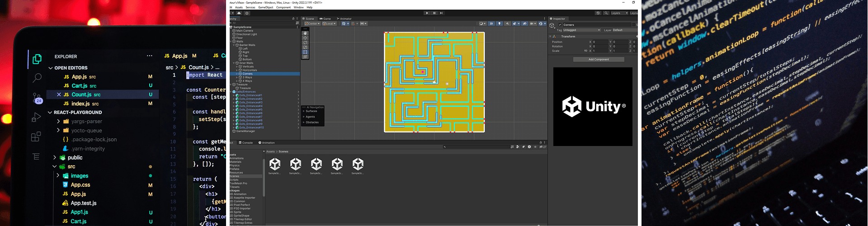Open the GameObject menu
The height and width of the screenshot is (226, 868).
[x=265, y=7]
